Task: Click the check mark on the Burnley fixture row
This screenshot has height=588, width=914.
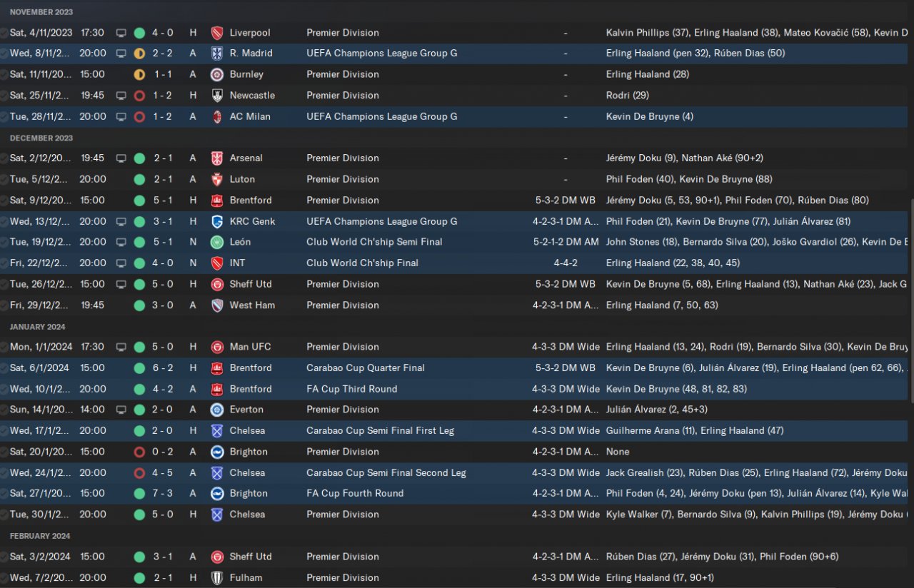Action: pyautogui.click(x=4, y=74)
